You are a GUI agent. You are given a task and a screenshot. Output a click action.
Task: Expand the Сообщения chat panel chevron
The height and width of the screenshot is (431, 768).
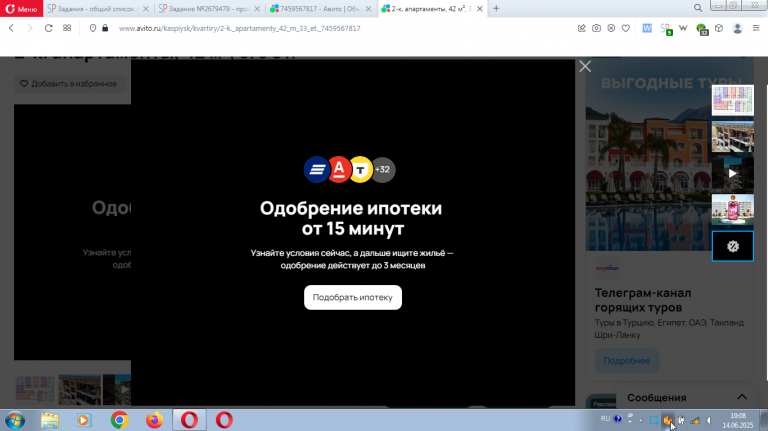(742, 397)
